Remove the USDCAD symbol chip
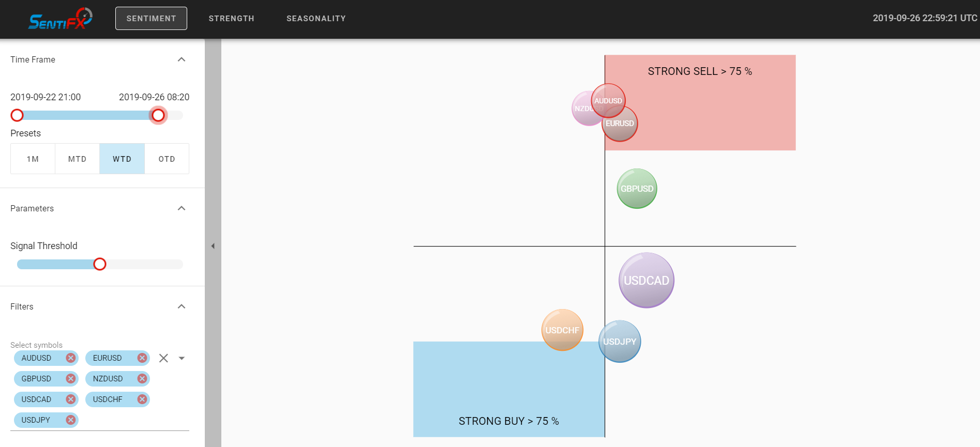This screenshot has width=980, height=447. (71, 399)
